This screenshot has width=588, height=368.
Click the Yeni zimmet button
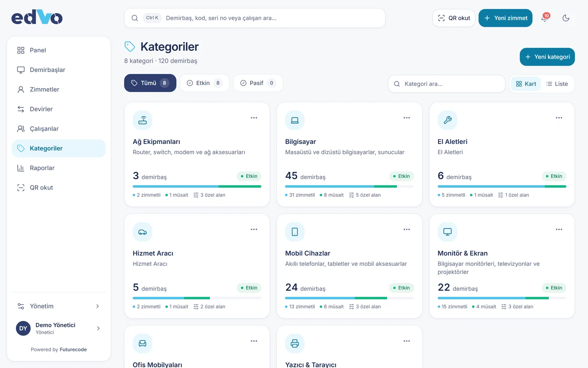tap(506, 18)
